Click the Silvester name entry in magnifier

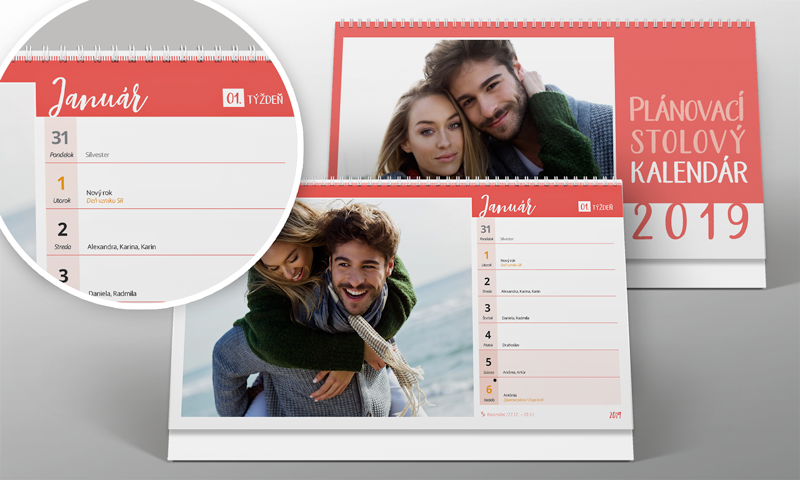pos(101,155)
